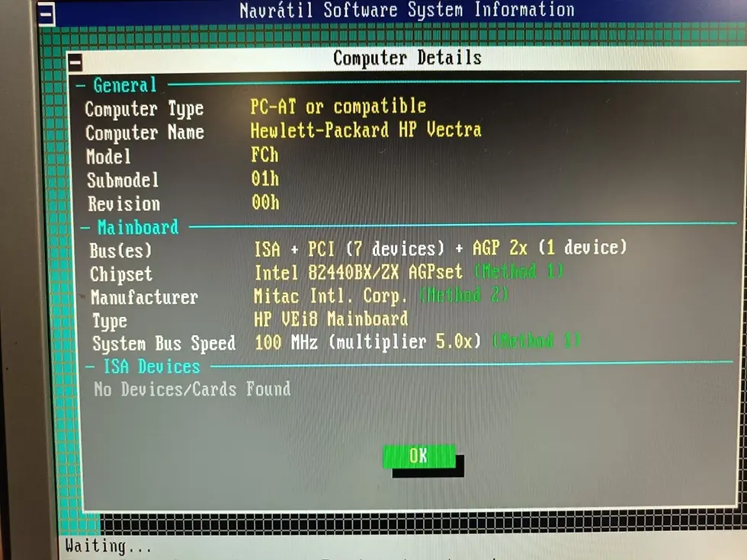This screenshot has width=747, height=560.
Task: Click 'HP VEi8 Mainboard' value
Action: (x=331, y=318)
